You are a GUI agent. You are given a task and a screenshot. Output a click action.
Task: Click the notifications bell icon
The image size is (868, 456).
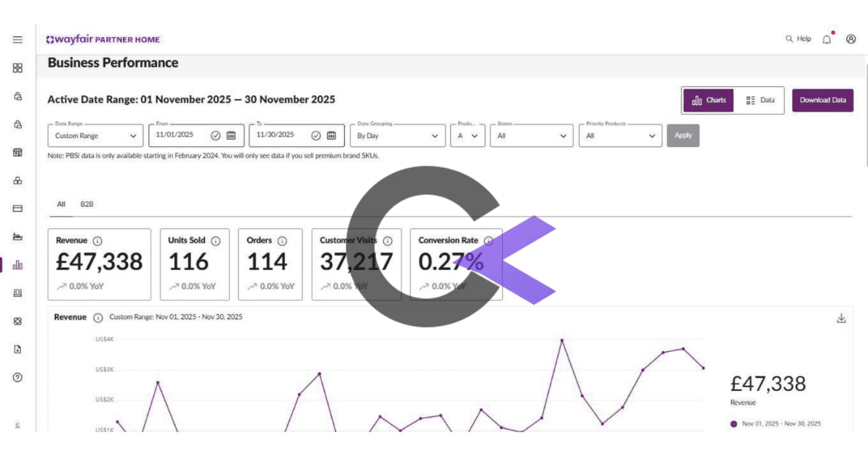pos(827,39)
